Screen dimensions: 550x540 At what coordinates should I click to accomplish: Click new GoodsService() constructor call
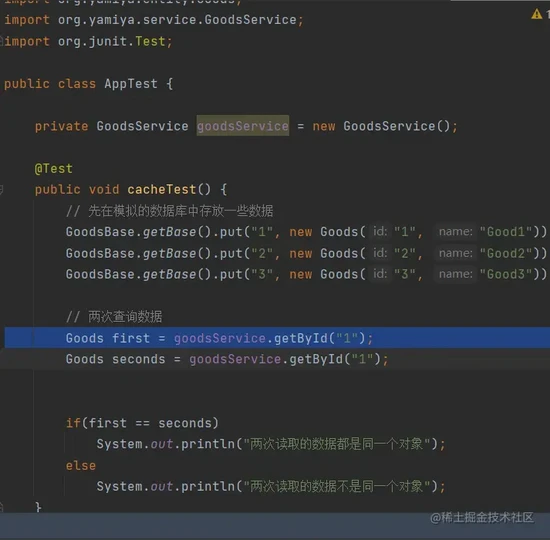click(381, 126)
